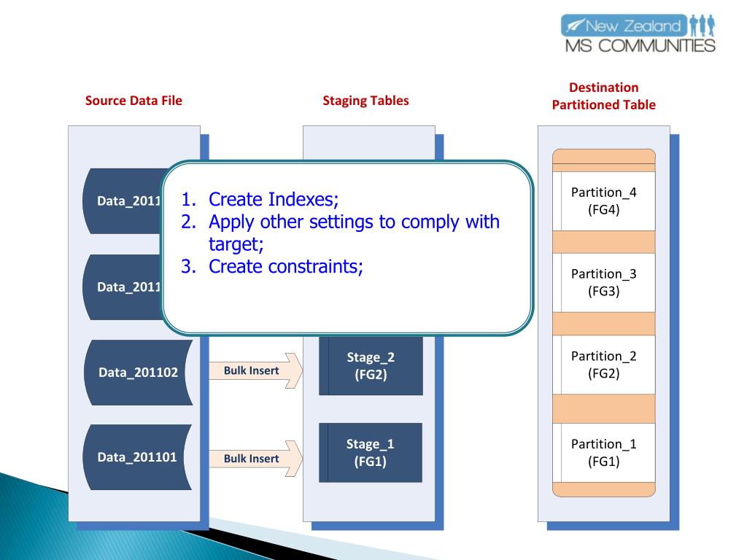This screenshot has height=560, width=747.
Task: Select the Stage_2 (FG2) staging table
Action: [371, 366]
